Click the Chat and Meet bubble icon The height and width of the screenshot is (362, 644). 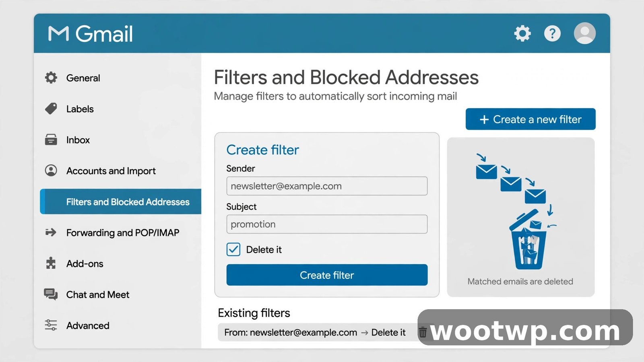point(51,294)
